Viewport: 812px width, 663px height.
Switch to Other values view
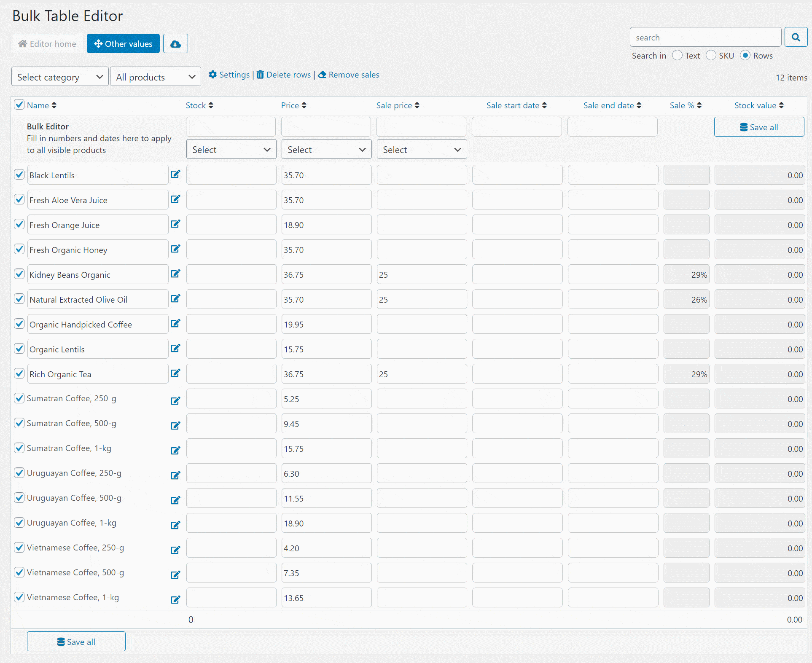point(123,43)
